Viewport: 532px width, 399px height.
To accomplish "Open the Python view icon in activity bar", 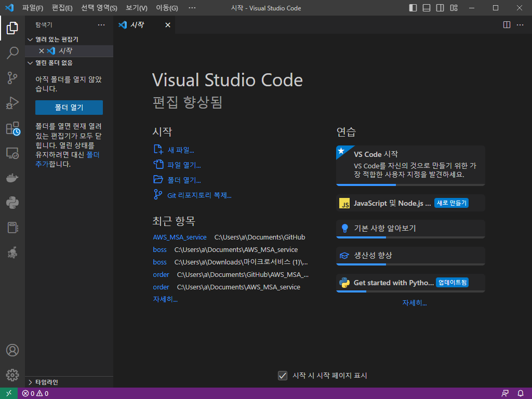I will (x=12, y=203).
